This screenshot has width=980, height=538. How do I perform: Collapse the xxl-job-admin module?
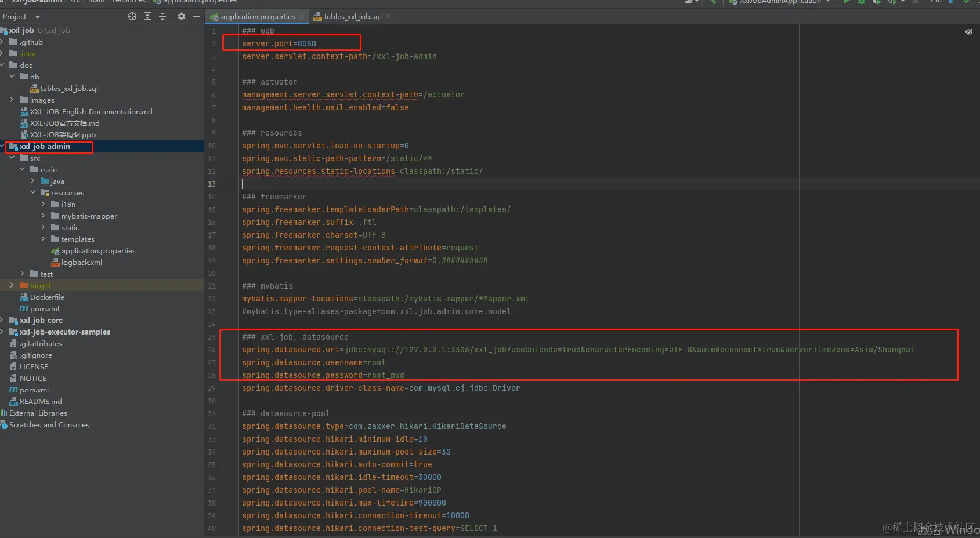point(2,146)
